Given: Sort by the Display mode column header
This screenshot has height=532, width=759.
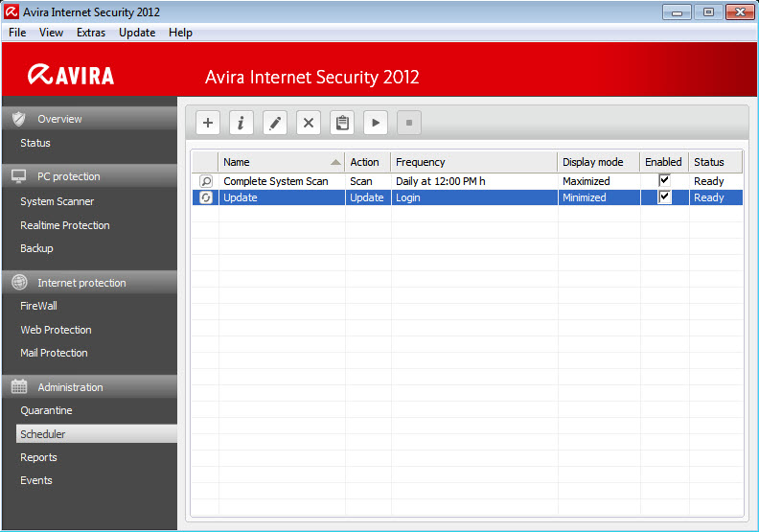Looking at the screenshot, I should [x=599, y=162].
